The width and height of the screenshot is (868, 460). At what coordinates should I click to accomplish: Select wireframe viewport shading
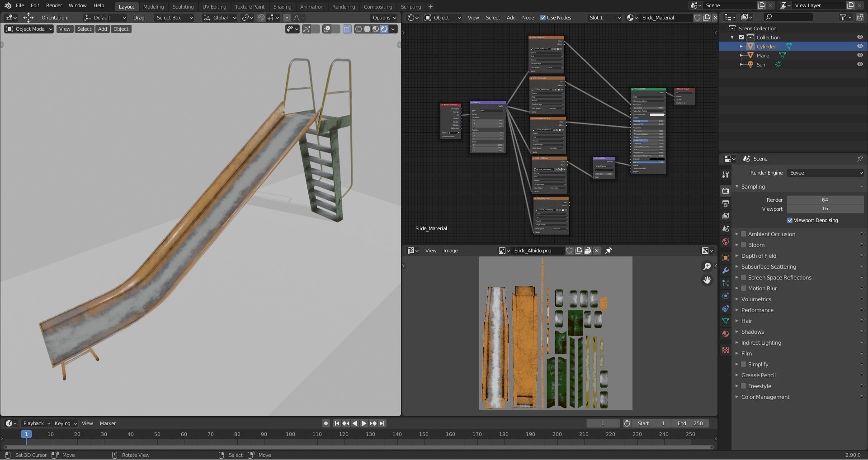[x=359, y=29]
